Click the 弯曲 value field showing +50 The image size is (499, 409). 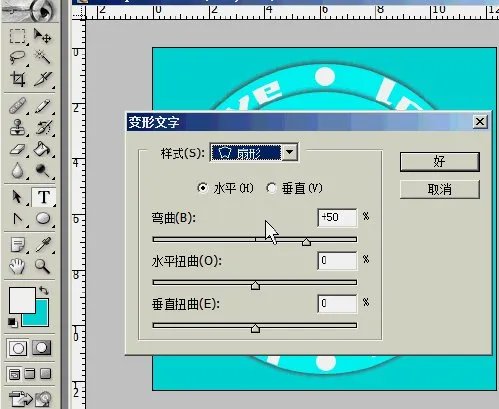tap(337, 218)
